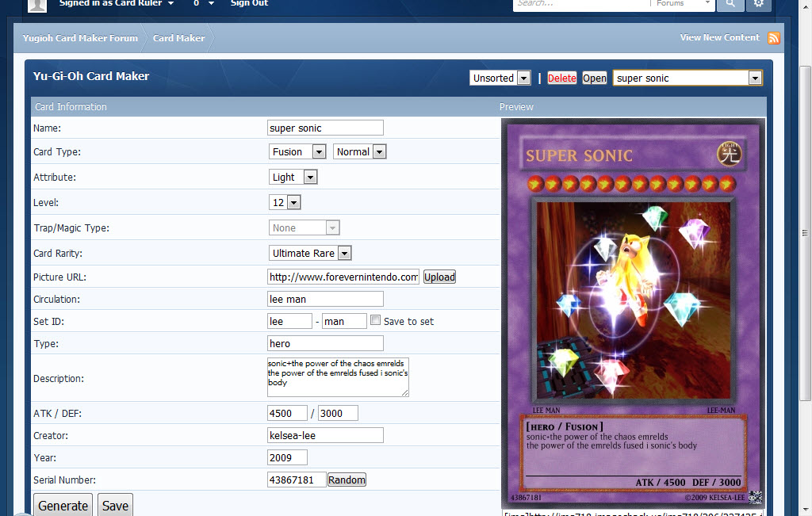Click the ATK field with 4500
Viewport: 812px width, 516px height.
click(287, 414)
